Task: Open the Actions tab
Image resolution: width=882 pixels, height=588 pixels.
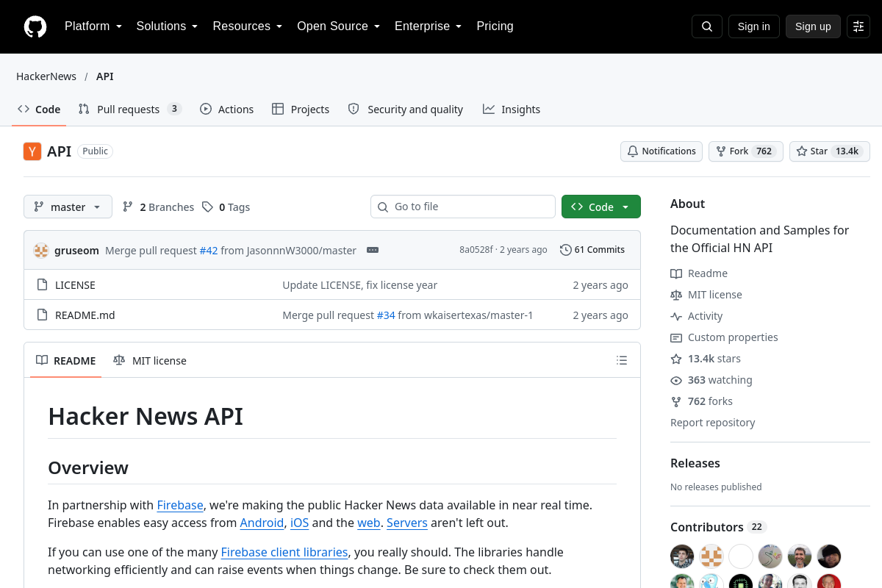Action: 226,110
